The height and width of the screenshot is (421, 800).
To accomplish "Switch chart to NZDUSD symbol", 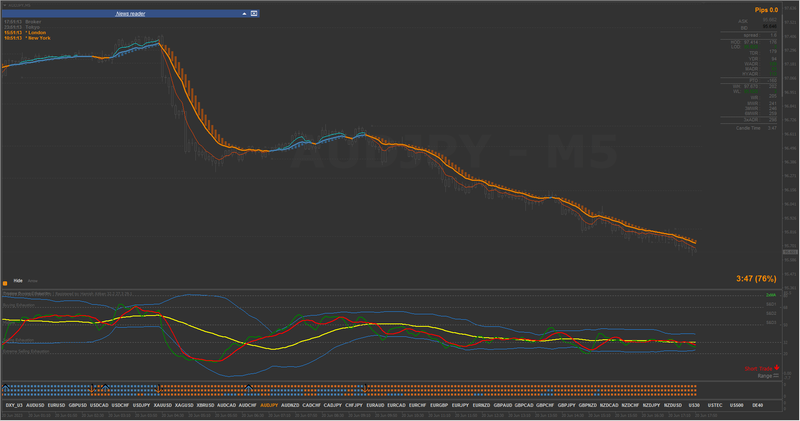I will pos(672,405).
